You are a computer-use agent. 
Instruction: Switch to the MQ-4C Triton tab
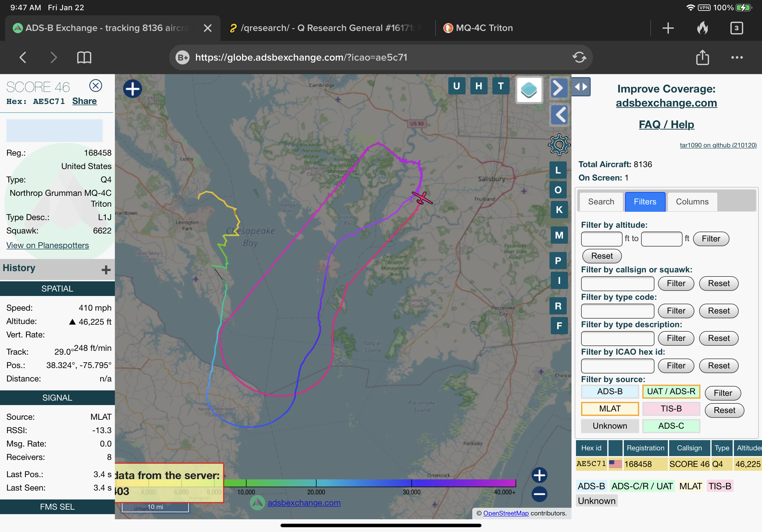[x=478, y=28]
